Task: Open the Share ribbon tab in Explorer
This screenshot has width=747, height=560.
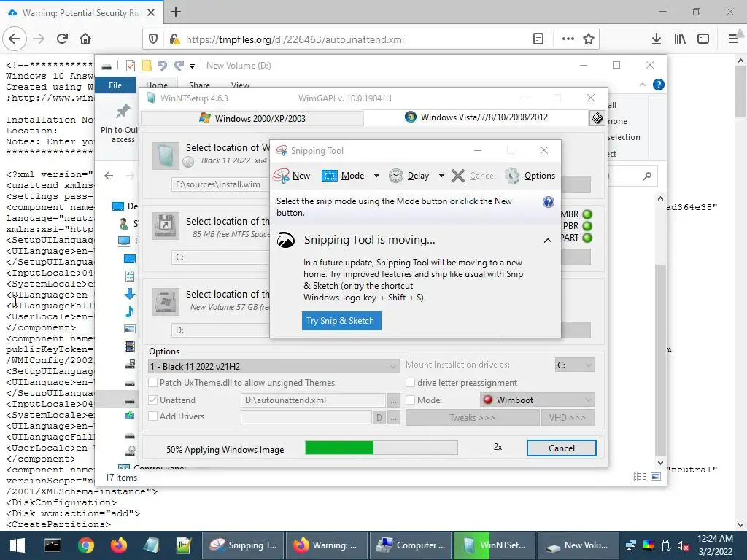Action: tap(199, 85)
